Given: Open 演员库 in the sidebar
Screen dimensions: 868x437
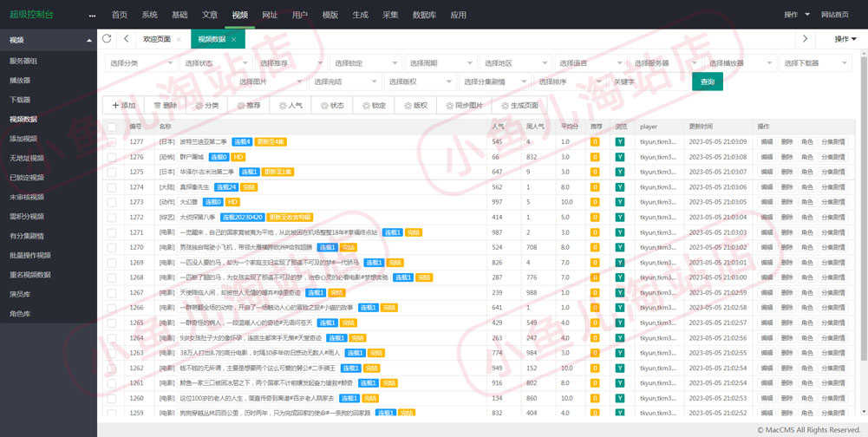Looking at the screenshot, I should 20,294.
